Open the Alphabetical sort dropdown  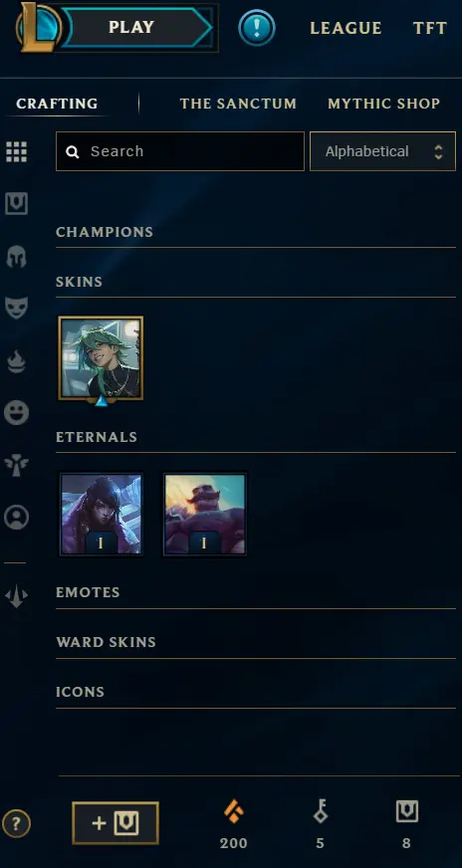pyautogui.click(x=382, y=151)
